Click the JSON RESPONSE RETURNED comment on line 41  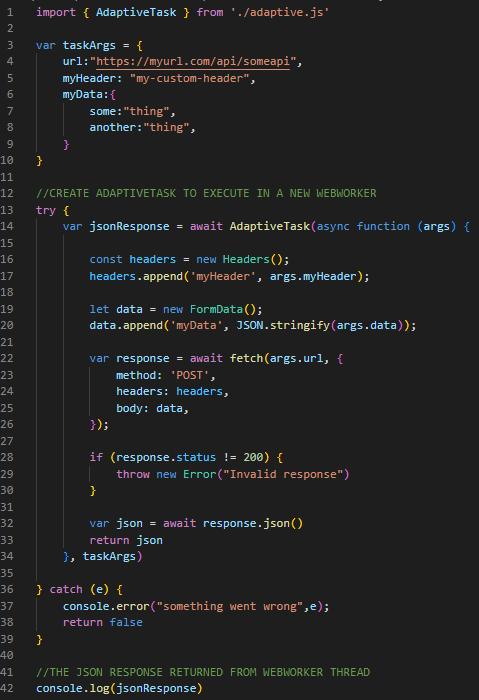tap(203, 672)
